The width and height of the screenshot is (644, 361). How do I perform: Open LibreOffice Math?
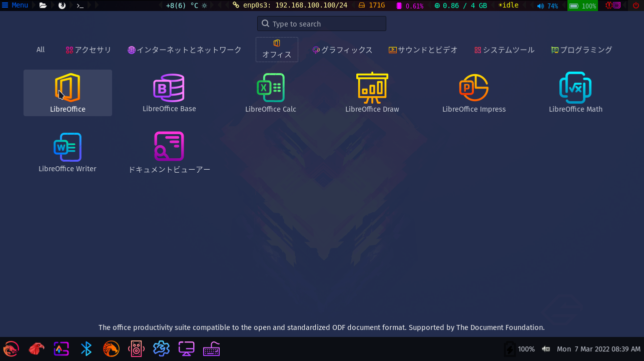[575, 93]
